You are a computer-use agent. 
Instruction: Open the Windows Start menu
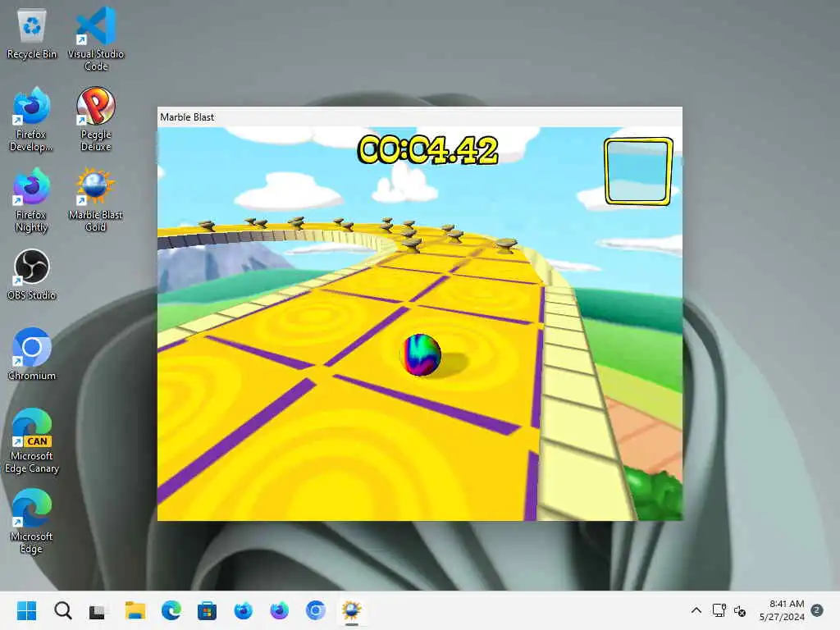coord(27,610)
